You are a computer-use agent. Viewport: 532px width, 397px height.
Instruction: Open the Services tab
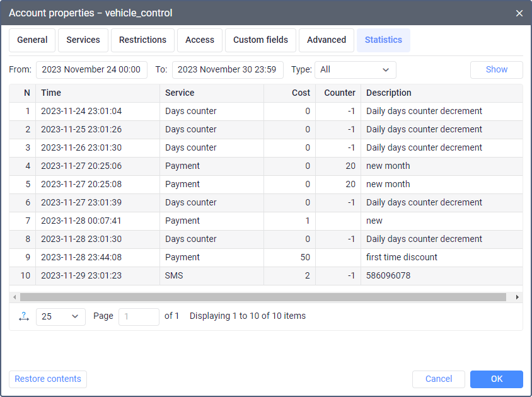(83, 40)
